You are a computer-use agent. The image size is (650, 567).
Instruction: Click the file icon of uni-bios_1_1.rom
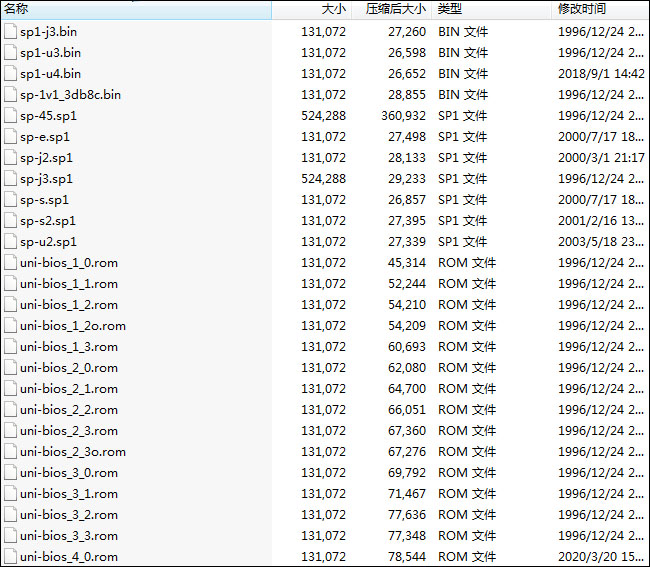pyautogui.click(x=10, y=284)
